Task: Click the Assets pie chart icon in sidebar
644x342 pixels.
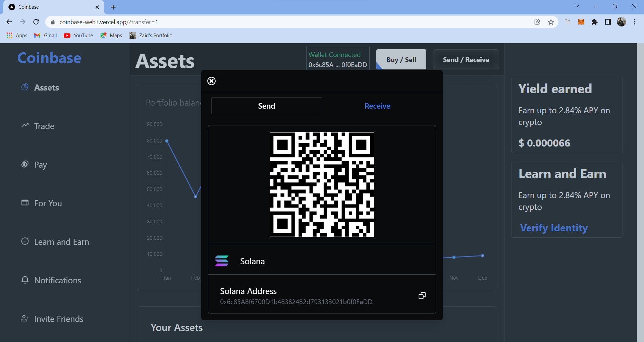Action: (25, 87)
